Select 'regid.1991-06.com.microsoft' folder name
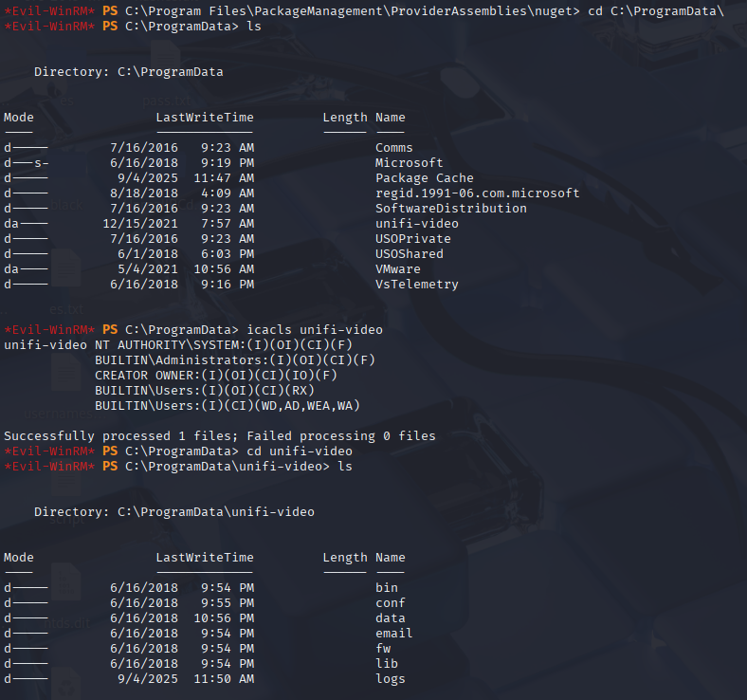This screenshot has height=700, width=747. coord(478,193)
